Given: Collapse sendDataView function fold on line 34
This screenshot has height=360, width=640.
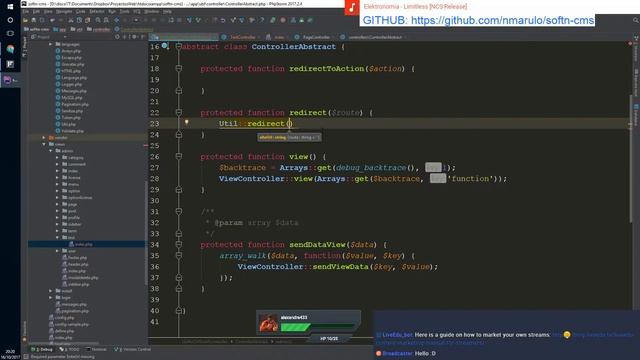Looking at the screenshot, I should (178, 244).
